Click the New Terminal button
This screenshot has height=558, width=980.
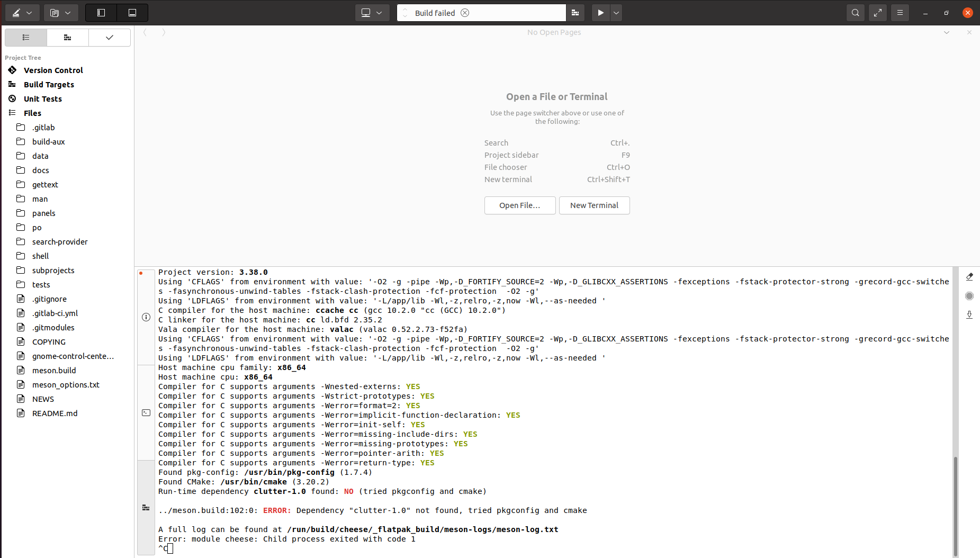tap(594, 205)
